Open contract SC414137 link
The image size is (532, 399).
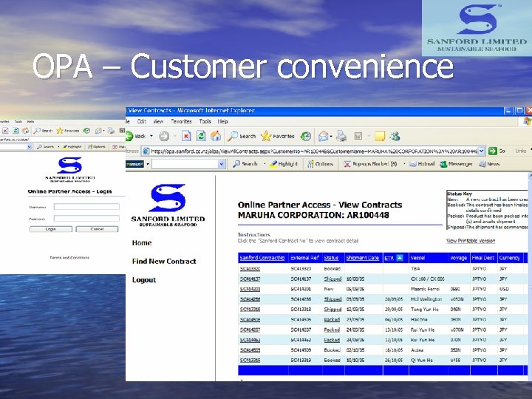coord(250,279)
